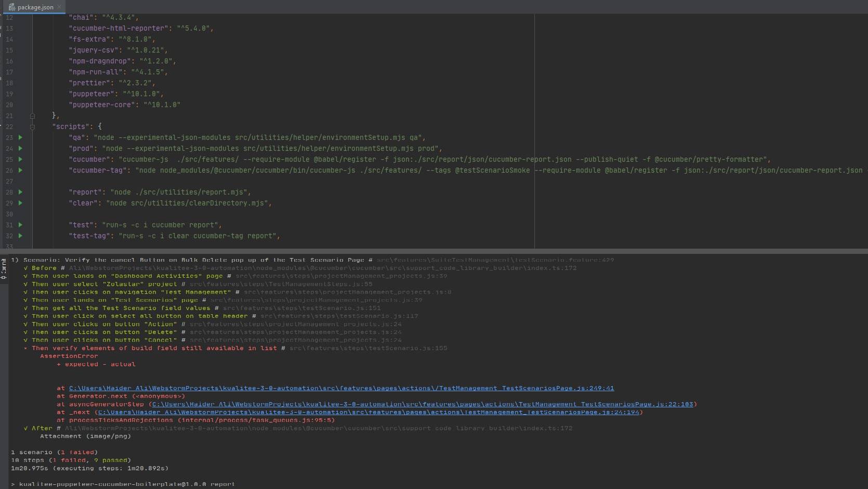The height and width of the screenshot is (489, 868).
Task: Run the "qa" script from the gutter
Action: [20, 137]
